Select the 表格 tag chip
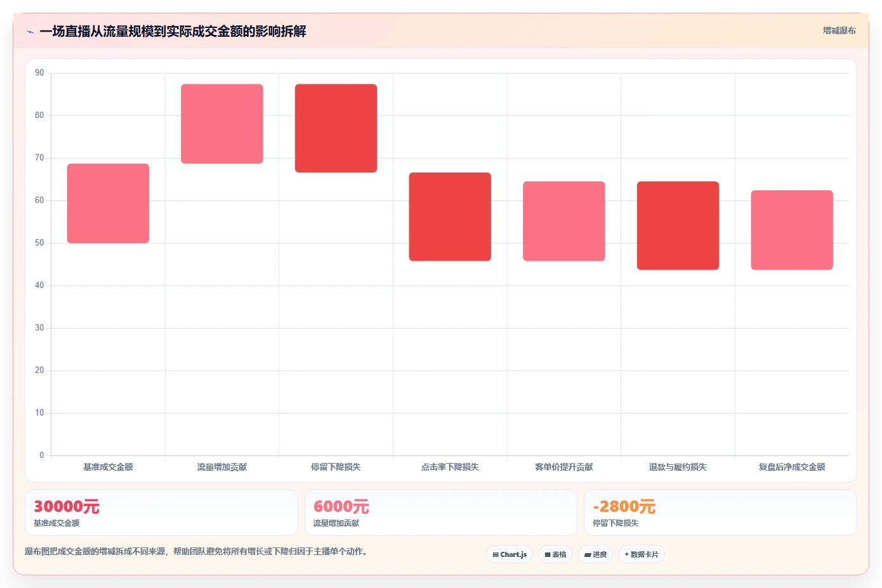 (555, 554)
